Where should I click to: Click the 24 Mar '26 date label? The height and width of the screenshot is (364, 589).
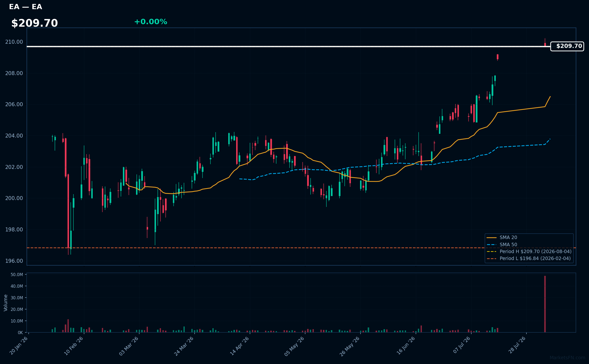tap(184, 346)
